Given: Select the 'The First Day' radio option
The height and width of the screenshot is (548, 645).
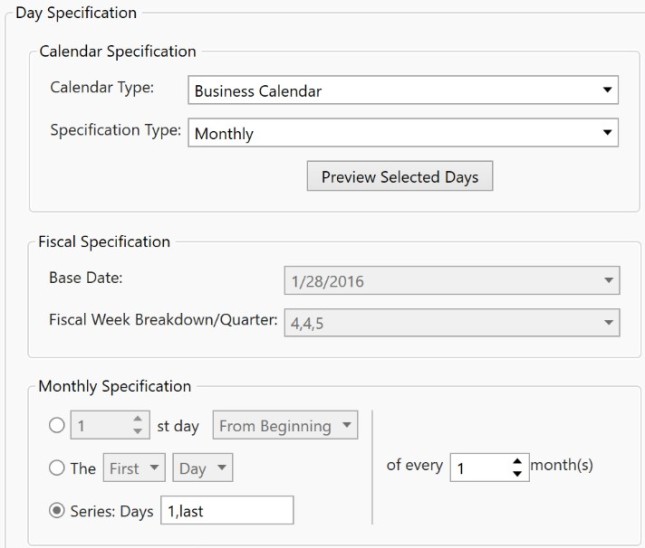Looking at the screenshot, I should pos(57,468).
